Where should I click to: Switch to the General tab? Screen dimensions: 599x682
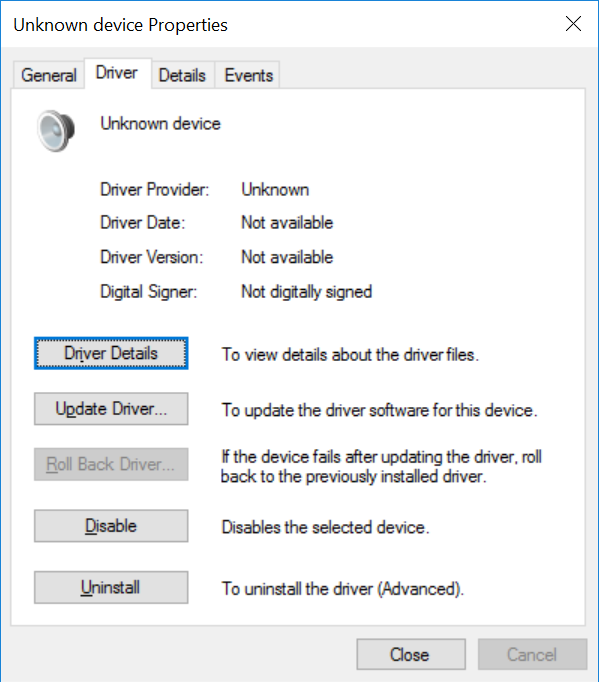(49, 75)
